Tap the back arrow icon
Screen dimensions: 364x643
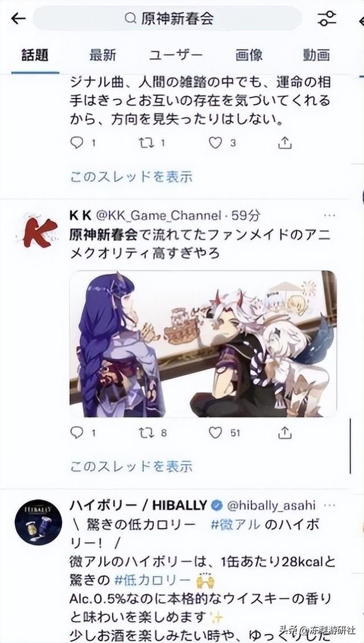tap(18, 18)
